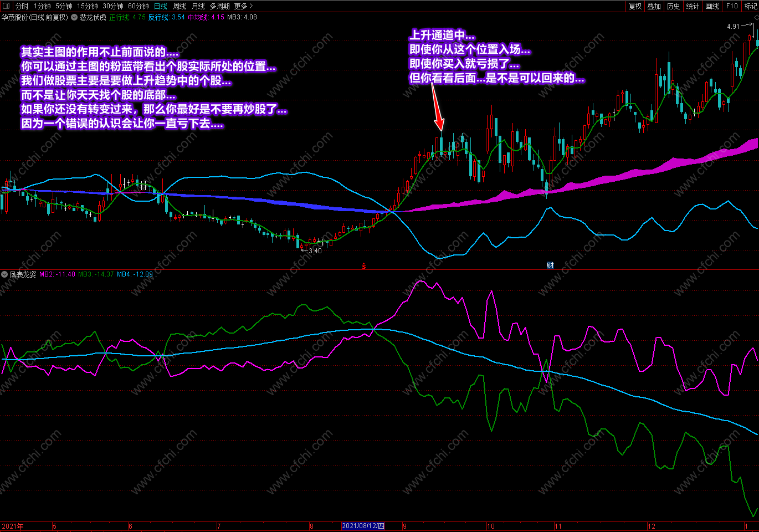Viewport: 759px width, 532px height.
Task: Switch to 月线 monthly chart
Action: tap(198, 6)
